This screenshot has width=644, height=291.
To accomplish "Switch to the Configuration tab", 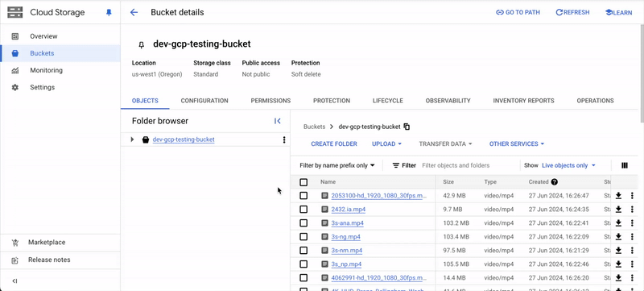I will pyautogui.click(x=204, y=101).
